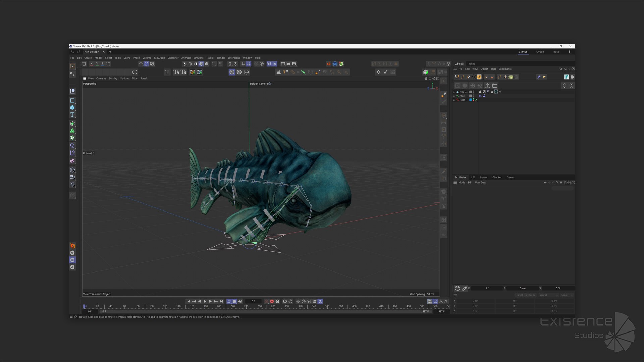Select the Scale tool in top toolbar
Viewport: 644px width, 362px height.
[x=152, y=64]
